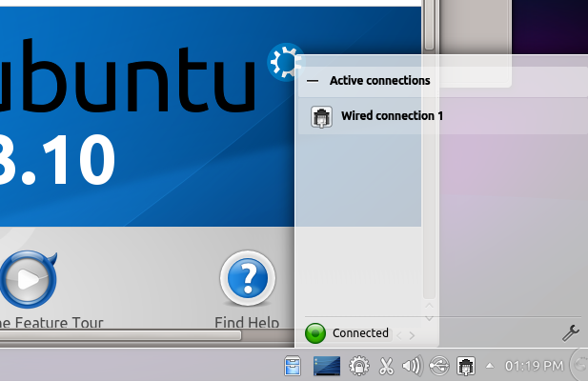Select Wired connection 1 entry

[x=442, y=116]
